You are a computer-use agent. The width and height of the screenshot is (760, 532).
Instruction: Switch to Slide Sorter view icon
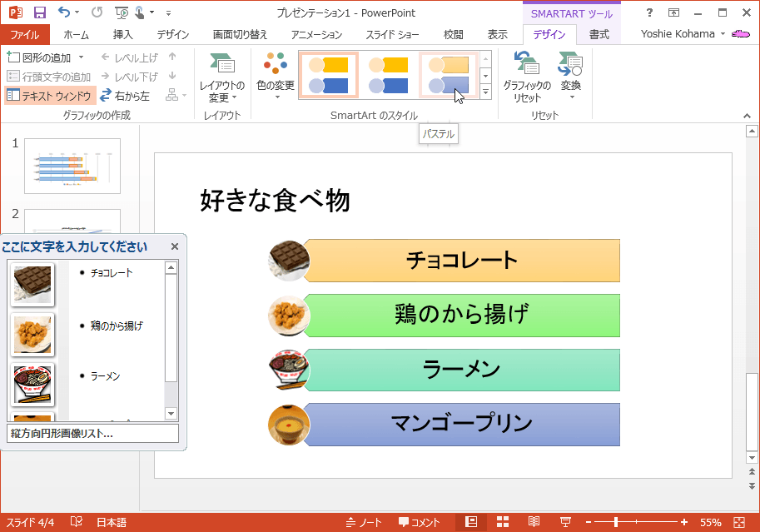[503, 522]
